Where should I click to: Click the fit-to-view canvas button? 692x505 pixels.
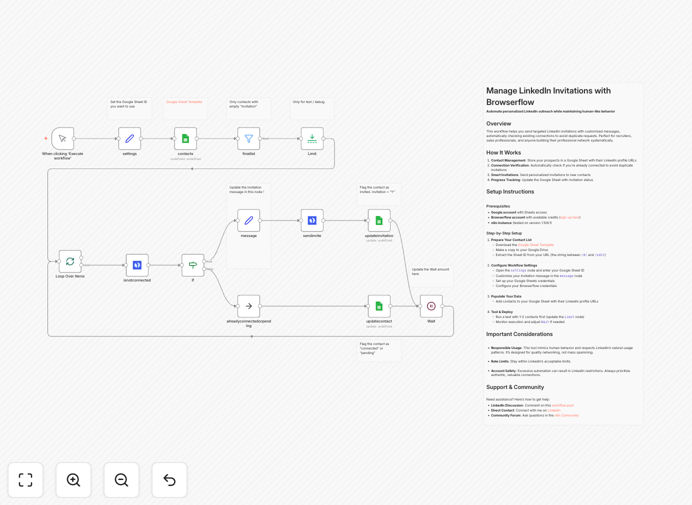26,480
